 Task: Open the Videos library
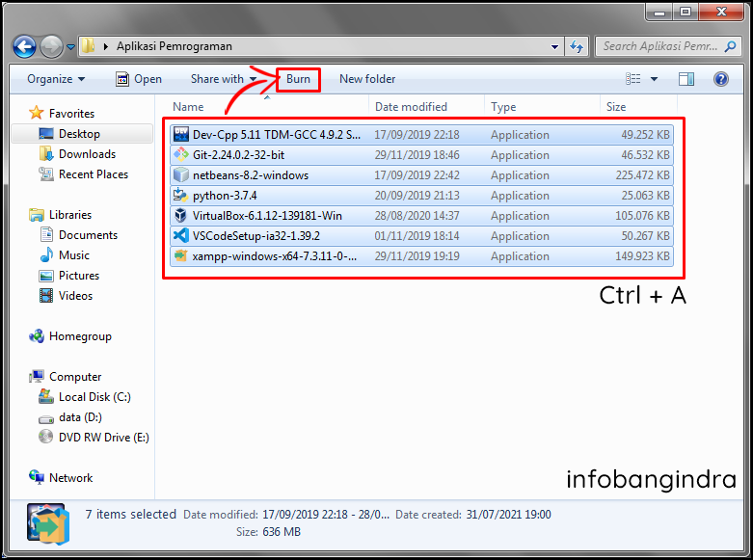tap(75, 295)
